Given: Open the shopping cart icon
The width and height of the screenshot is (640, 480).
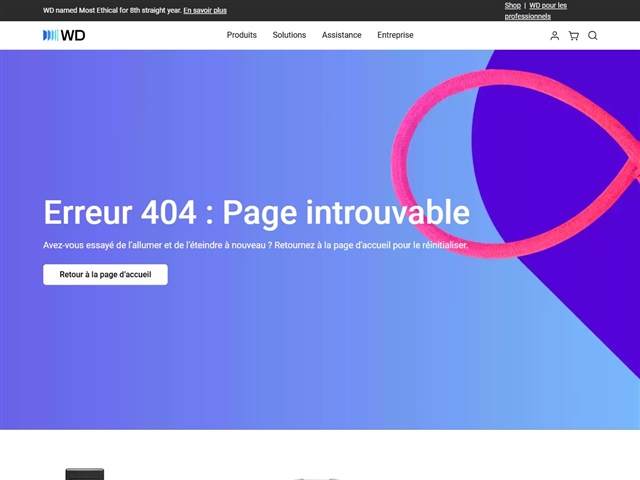Looking at the screenshot, I should (573, 36).
